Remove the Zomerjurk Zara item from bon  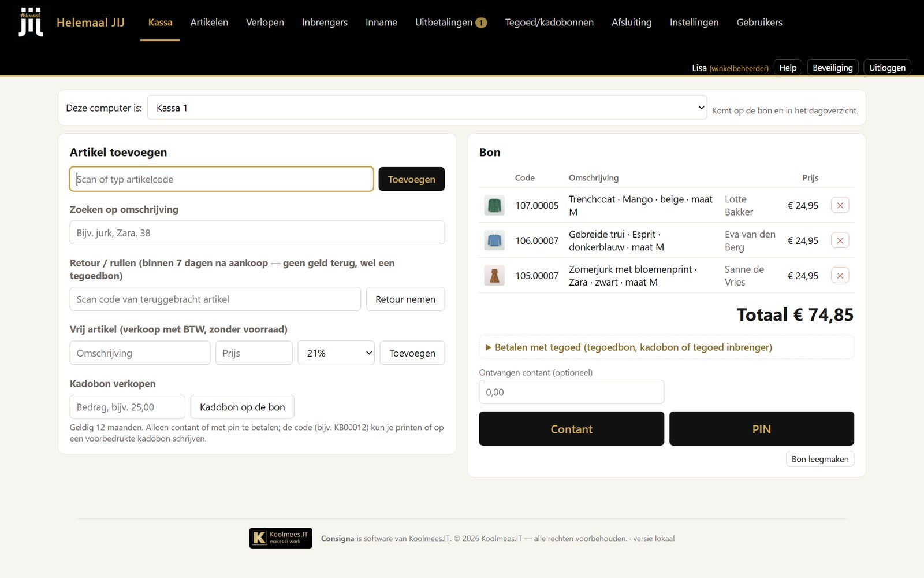pos(840,276)
